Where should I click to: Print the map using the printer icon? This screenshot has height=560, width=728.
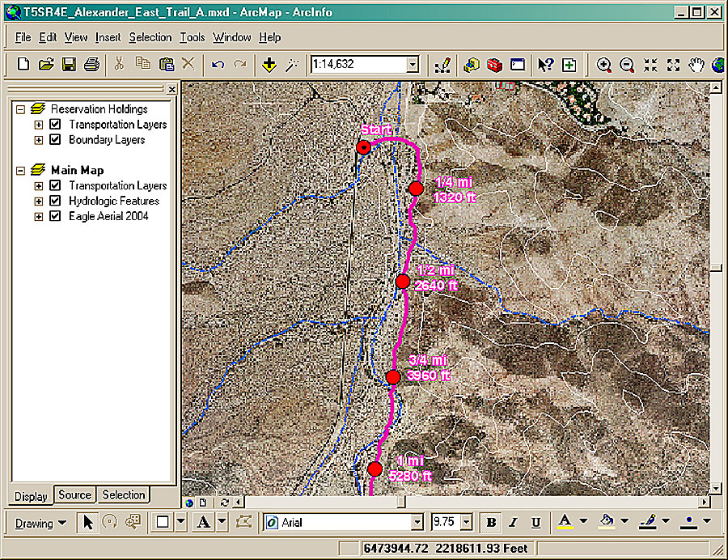[x=91, y=64]
